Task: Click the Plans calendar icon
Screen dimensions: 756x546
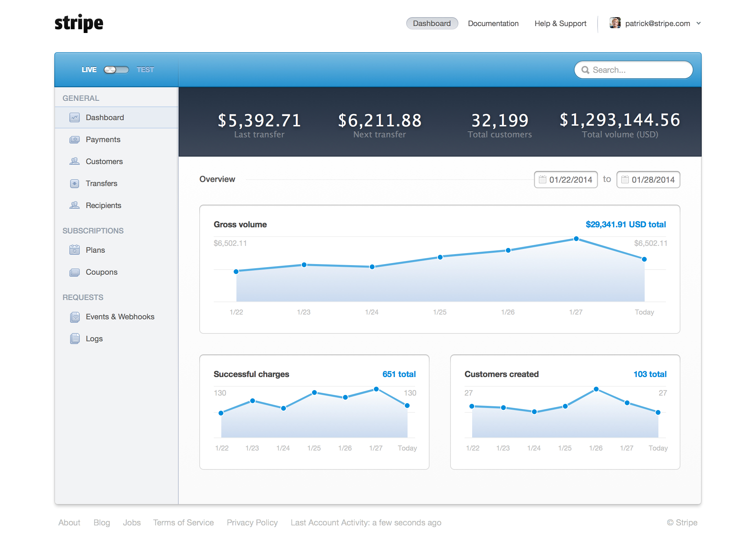Action: click(75, 250)
